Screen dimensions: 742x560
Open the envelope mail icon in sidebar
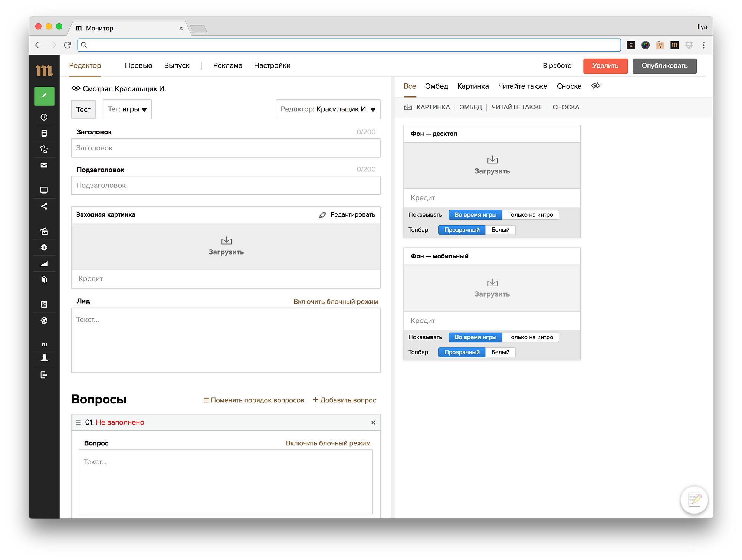click(44, 165)
